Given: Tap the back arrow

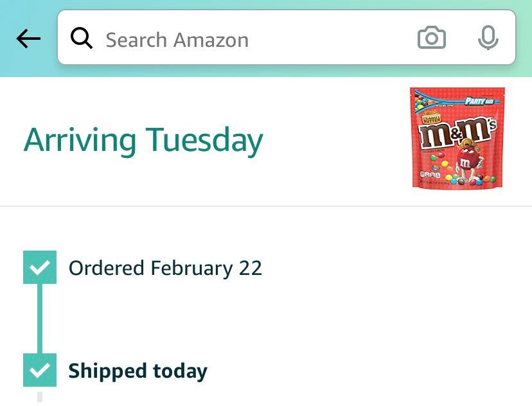Looking at the screenshot, I should click(x=28, y=39).
